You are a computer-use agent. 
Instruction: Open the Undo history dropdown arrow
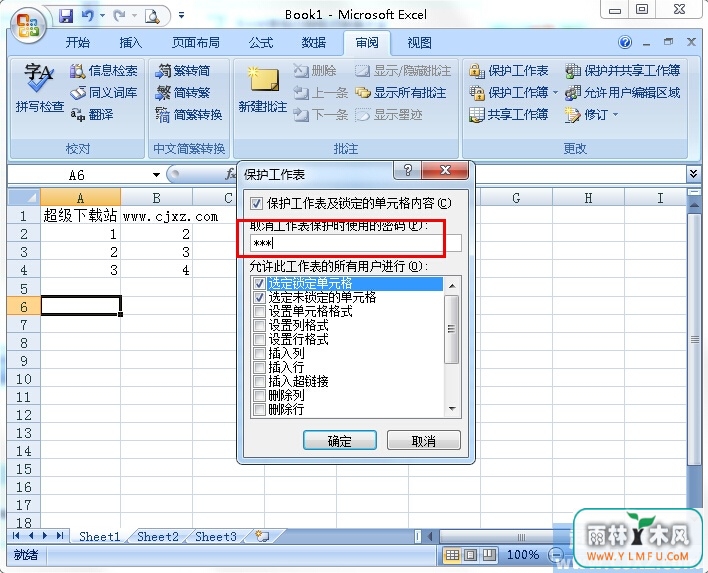pyautogui.click(x=102, y=16)
